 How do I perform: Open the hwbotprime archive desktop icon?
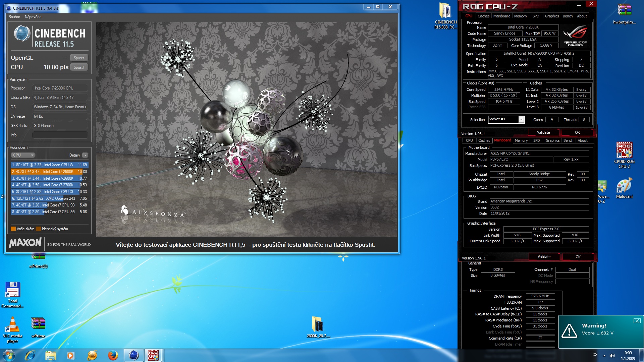(x=624, y=14)
